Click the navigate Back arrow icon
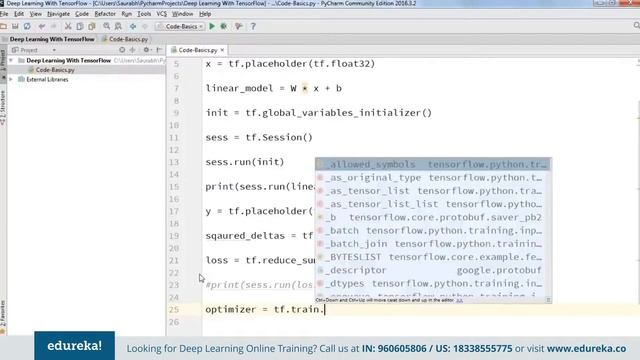The height and width of the screenshot is (360, 640). pyautogui.click(x=133, y=26)
